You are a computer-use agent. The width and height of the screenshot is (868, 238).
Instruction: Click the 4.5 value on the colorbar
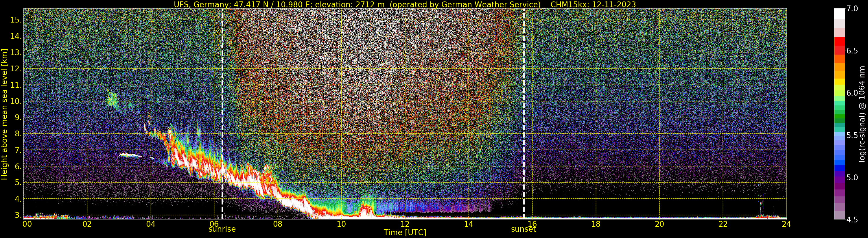point(852,220)
